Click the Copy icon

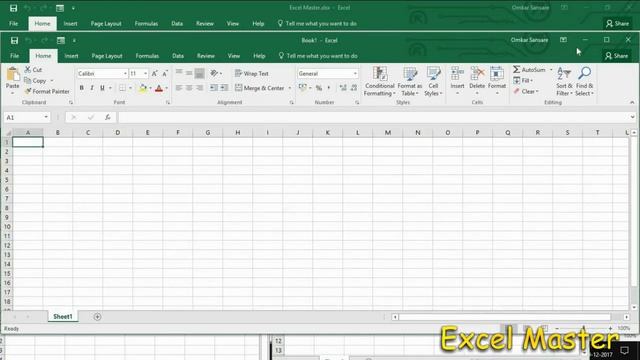pos(28,80)
